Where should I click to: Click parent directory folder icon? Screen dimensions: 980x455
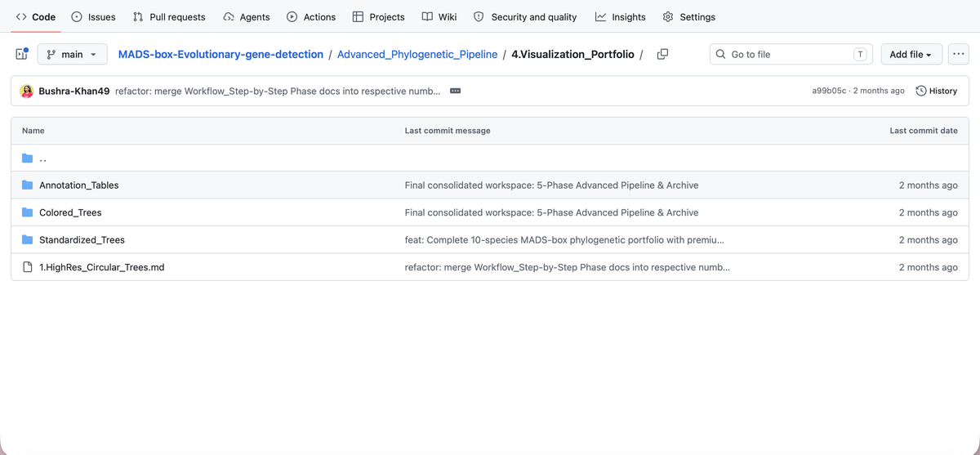[27, 158]
